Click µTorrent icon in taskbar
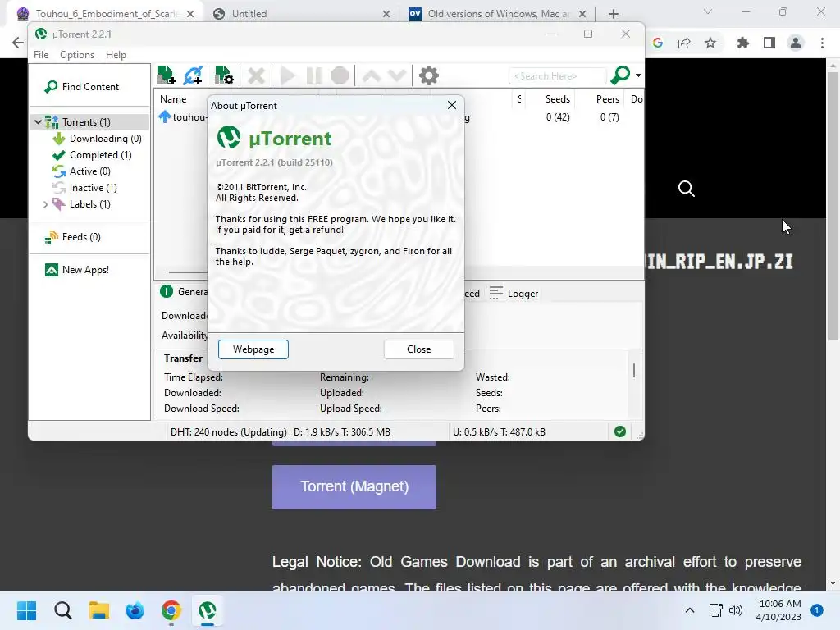 tap(208, 610)
